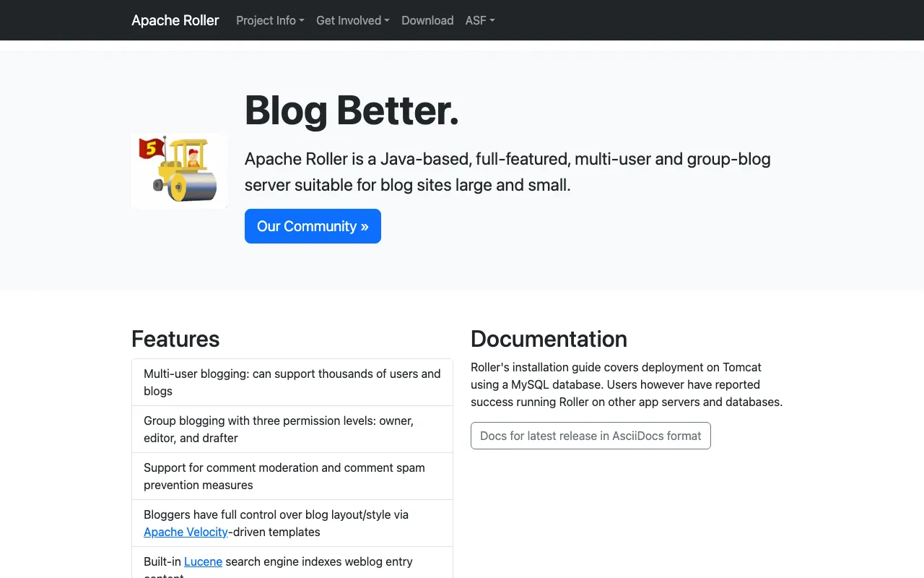The image size is (924, 578).
Task: Click the Our Community button
Action: (x=313, y=226)
